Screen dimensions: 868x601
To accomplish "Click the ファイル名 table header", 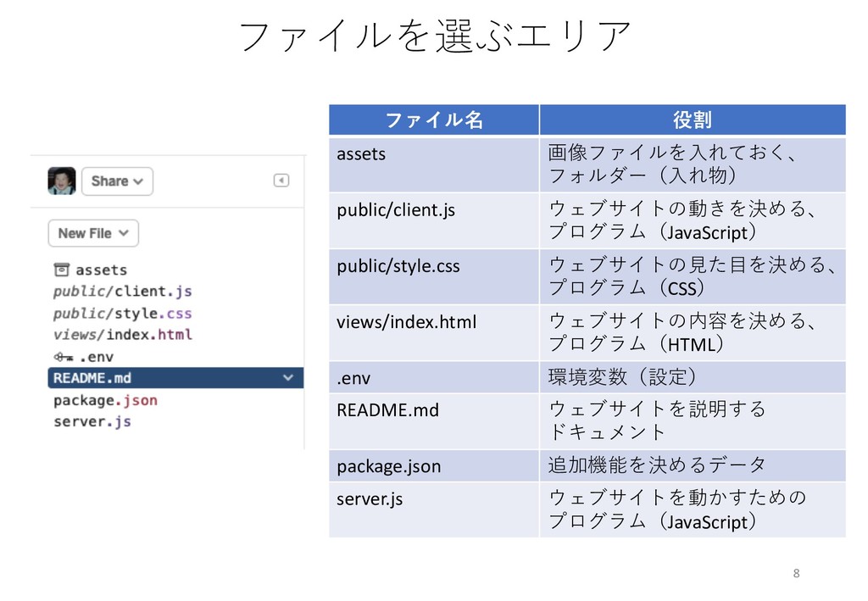I will click(434, 120).
